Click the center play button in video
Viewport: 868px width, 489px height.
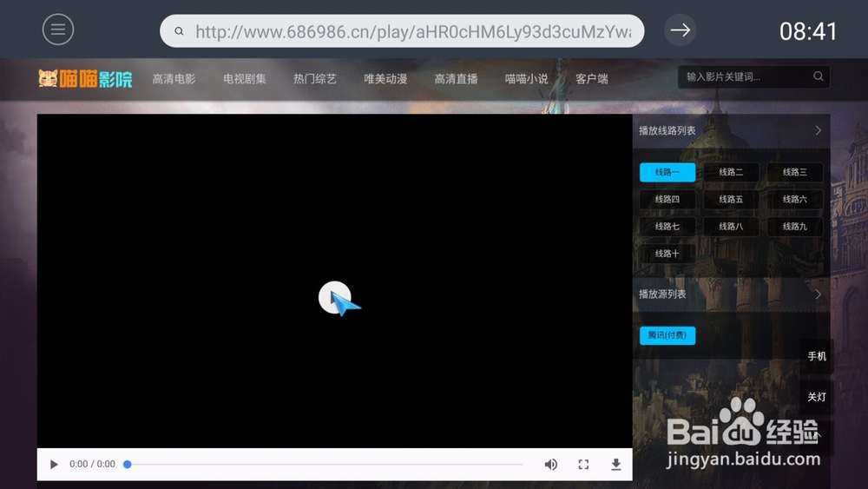tap(334, 297)
